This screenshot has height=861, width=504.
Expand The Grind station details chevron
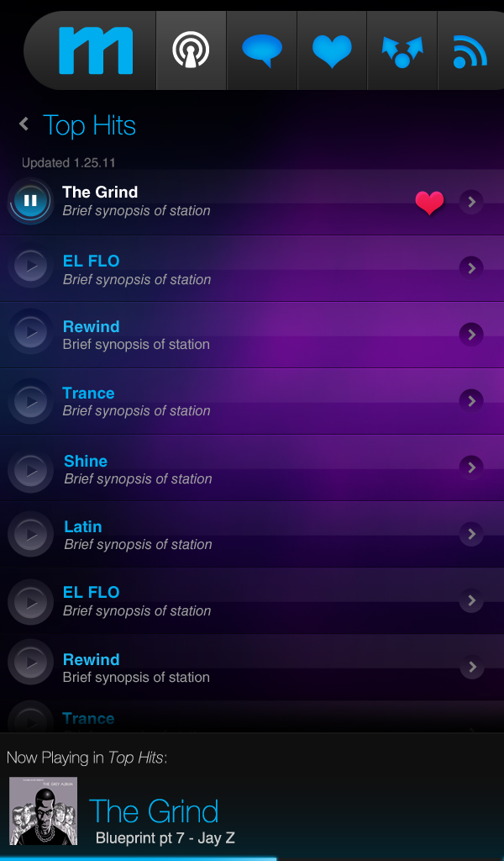(472, 202)
